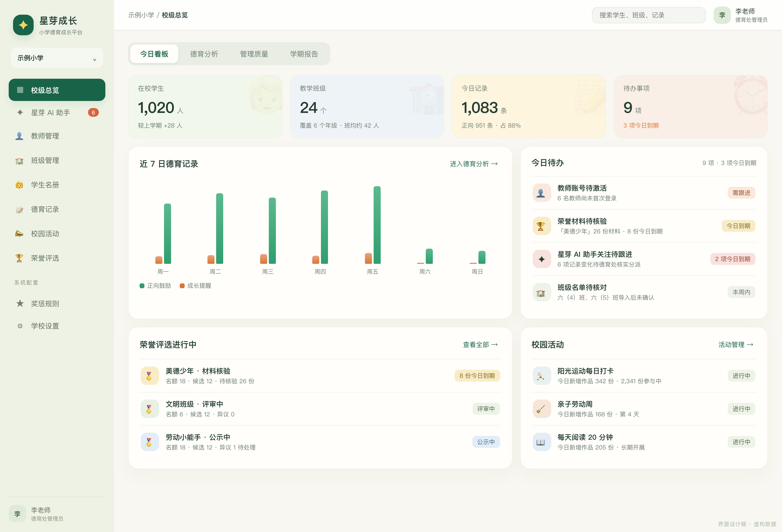This screenshot has height=532, width=782.
Task: Click the 教师账号待激活 person icon
Action: point(541,193)
